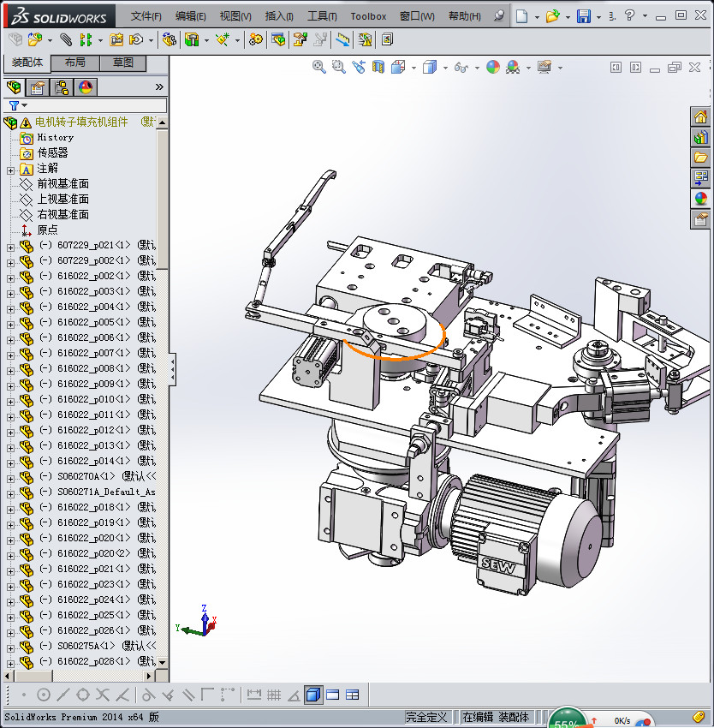Image resolution: width=714 pixels, height=728 pixels.
Task: Toggle the Hide/Show Items glasses icon
Action: pos(461,67)
